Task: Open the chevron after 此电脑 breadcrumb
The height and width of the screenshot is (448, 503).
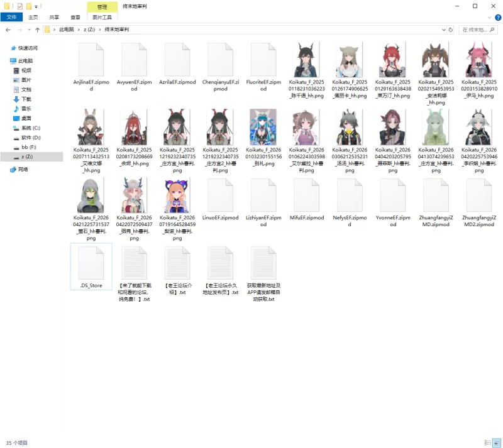Action: pos(79,30)
